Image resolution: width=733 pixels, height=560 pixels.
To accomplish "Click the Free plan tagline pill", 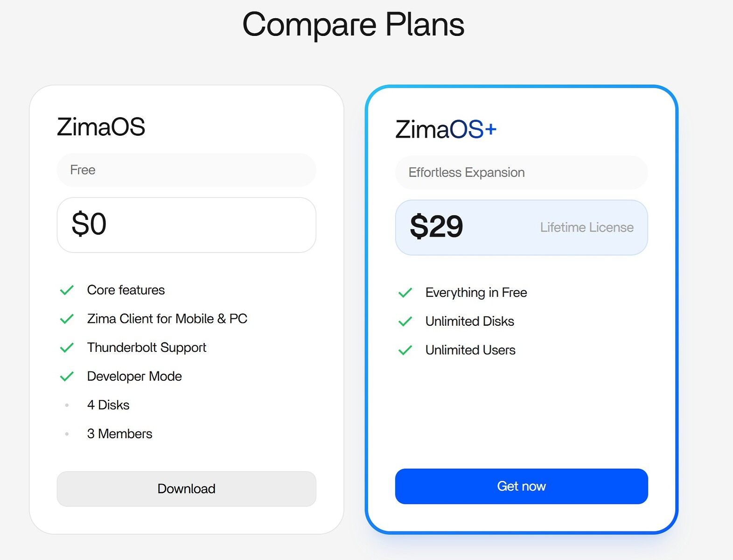I will (186, 170).
